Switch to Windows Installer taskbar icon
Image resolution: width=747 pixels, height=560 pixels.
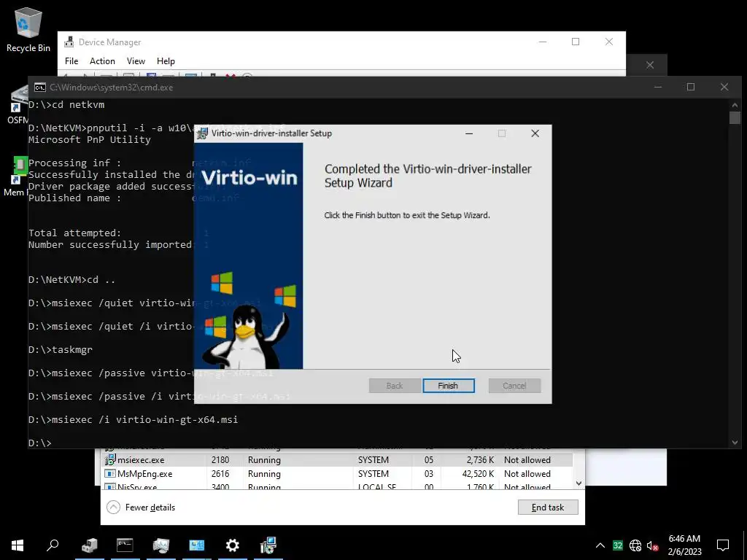268,545
